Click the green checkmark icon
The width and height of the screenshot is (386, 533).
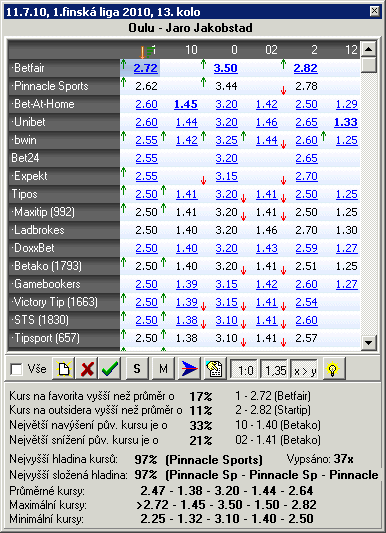click(109, 368)
